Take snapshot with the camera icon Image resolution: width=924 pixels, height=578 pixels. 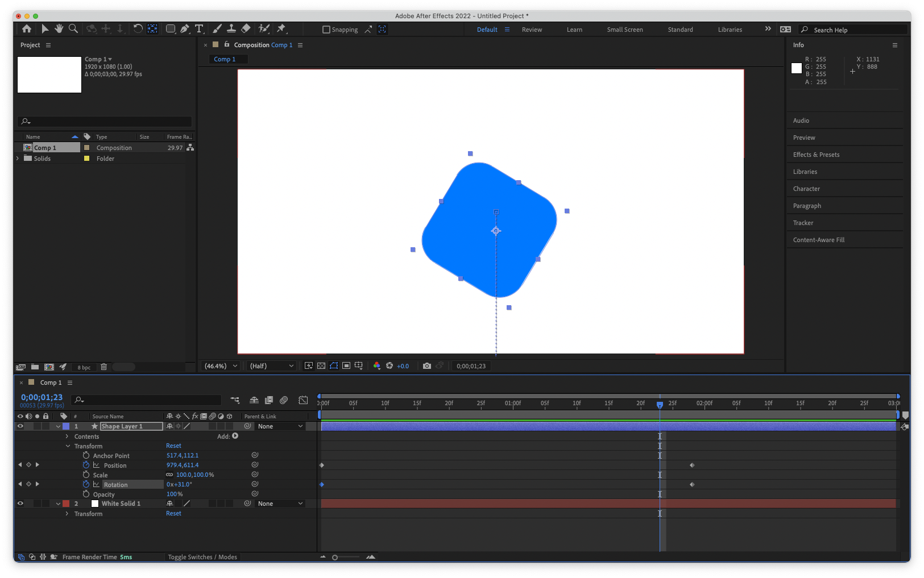coord(427,366)
